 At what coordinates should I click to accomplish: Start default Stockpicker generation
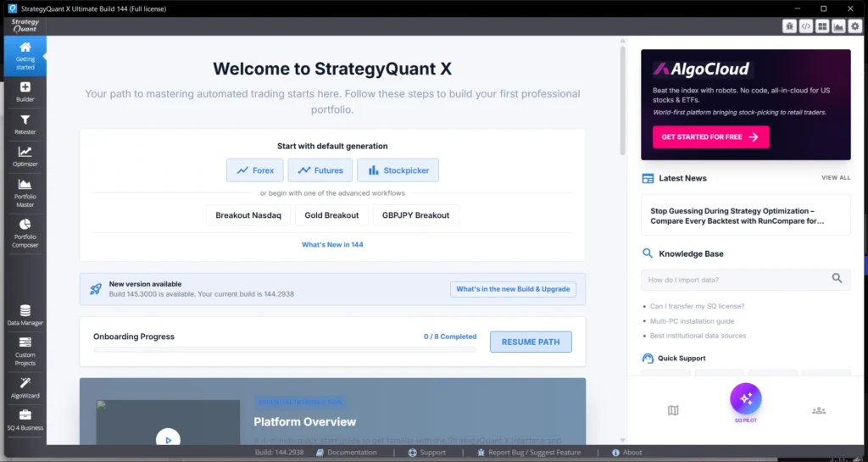point(398,170)
